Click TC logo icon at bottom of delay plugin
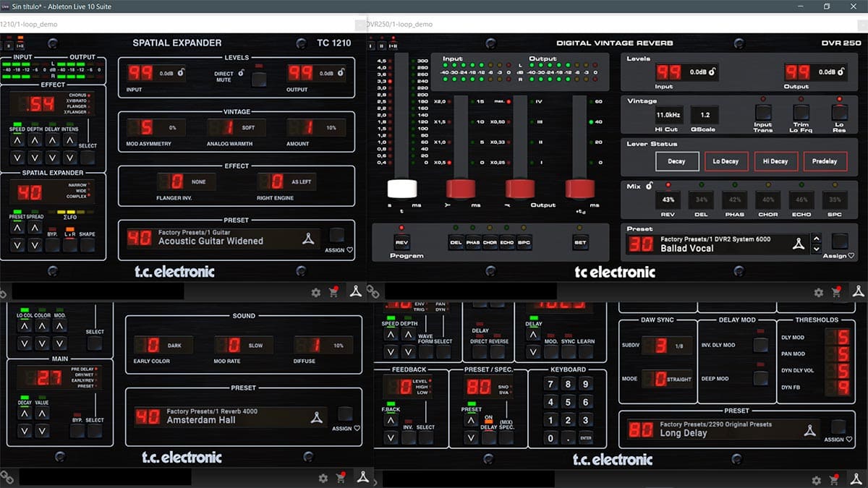 pyautogui.click(x=858, y=478)
